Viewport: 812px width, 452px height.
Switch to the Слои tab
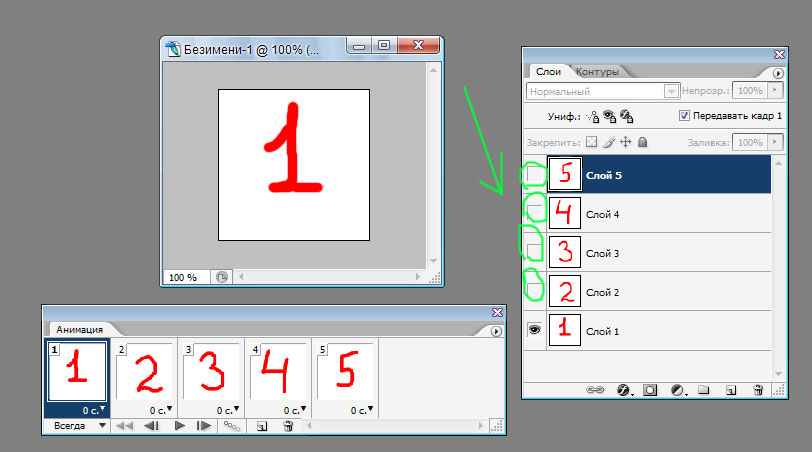click(x=548, y=71)
